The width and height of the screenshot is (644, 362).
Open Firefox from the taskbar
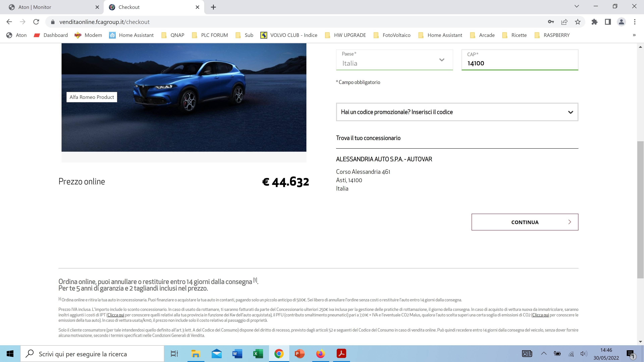320,354
